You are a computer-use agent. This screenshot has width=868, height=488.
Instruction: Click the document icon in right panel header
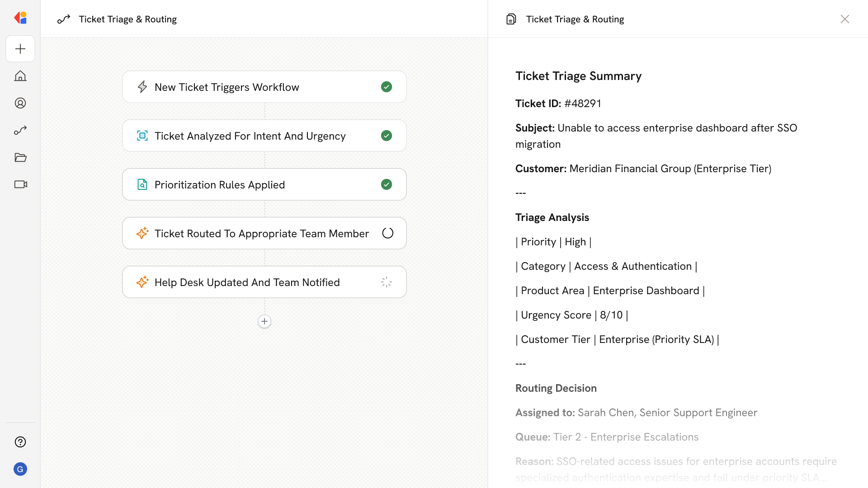click(511, 19)
